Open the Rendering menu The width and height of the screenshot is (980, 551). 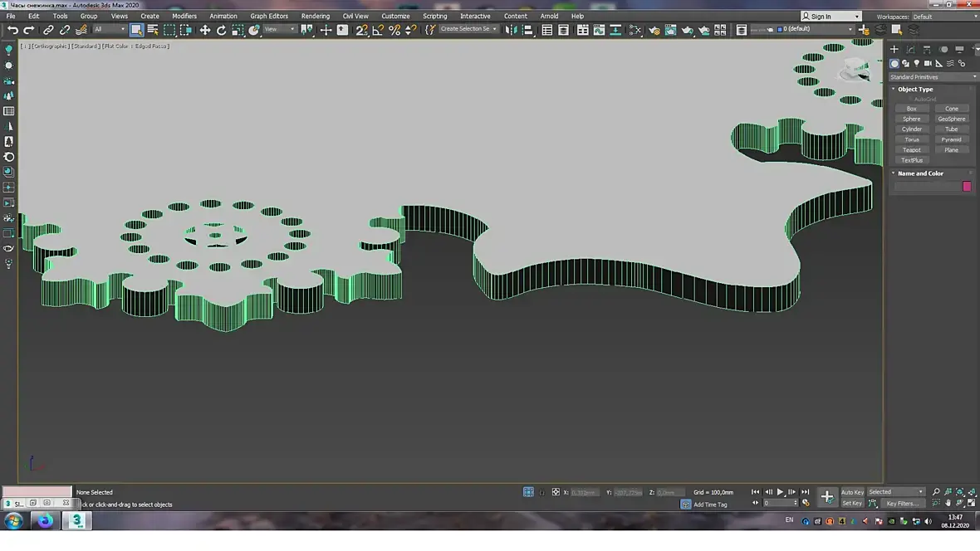pos(315,16)
